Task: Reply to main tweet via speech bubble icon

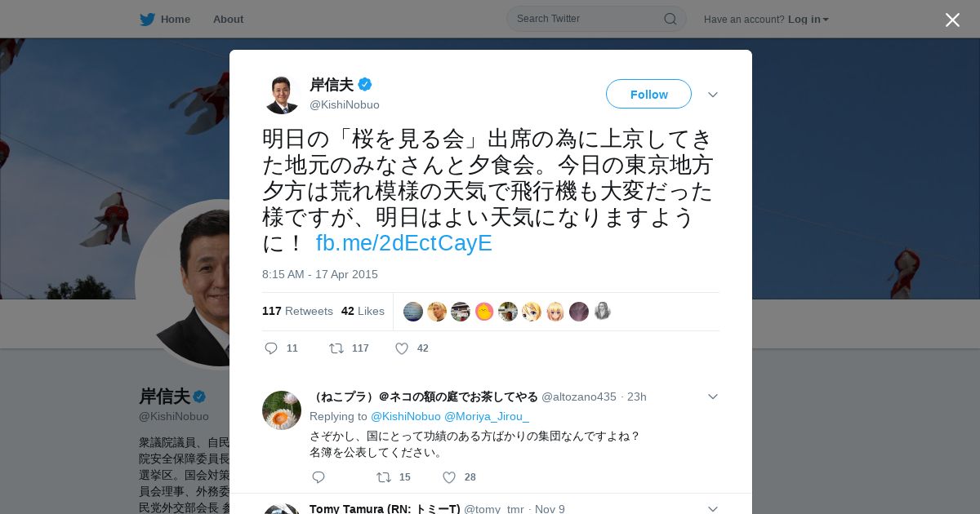Action: click(x=271, y=348)
